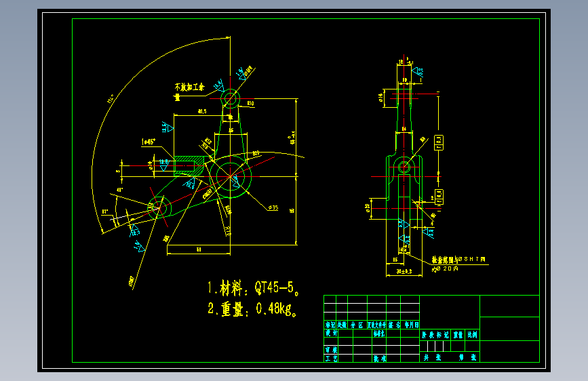
Task: Click the "48.5" horizontal dimension text
Action: (201, 111)
